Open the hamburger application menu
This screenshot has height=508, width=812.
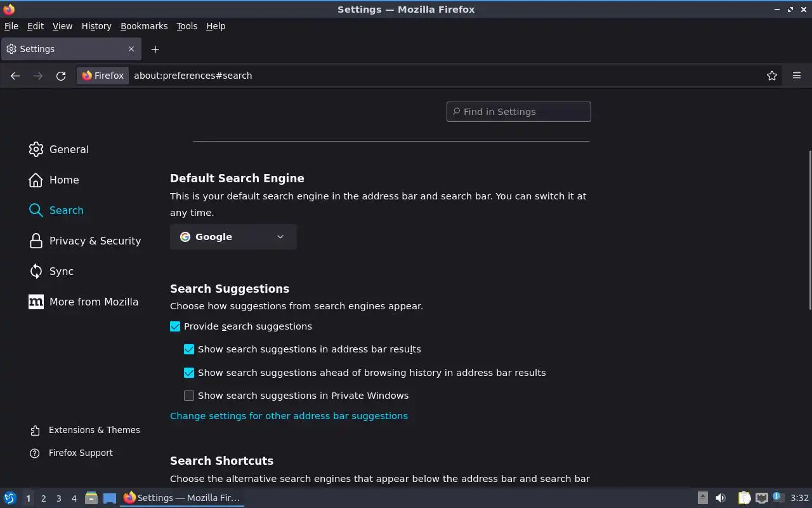[x=797, y=76]
